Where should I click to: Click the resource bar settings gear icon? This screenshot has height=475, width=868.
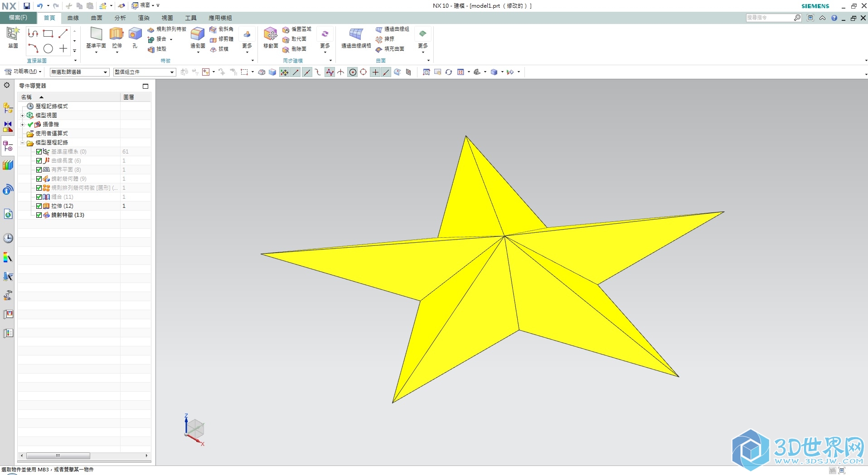point(7,85)
